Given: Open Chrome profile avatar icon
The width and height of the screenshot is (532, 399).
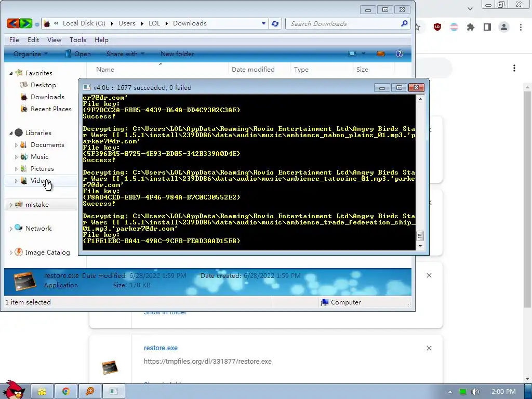Looking at the screenshot, I should pyautogui.click(x=504, y=27).
